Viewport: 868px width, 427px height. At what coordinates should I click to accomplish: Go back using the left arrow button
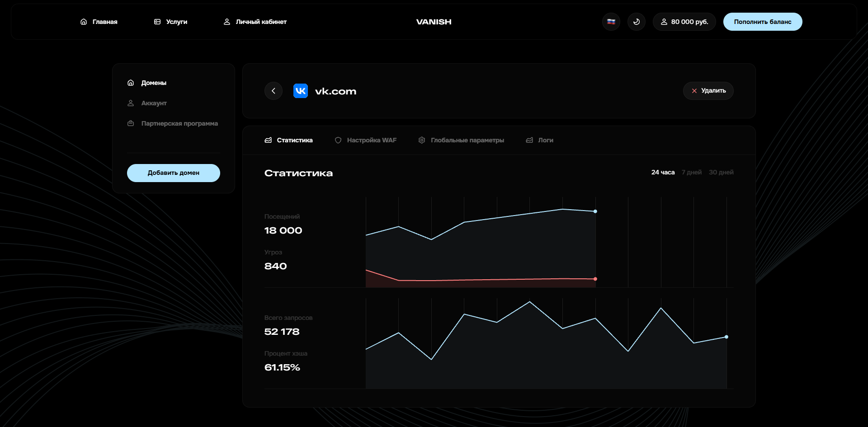[274, 91]
